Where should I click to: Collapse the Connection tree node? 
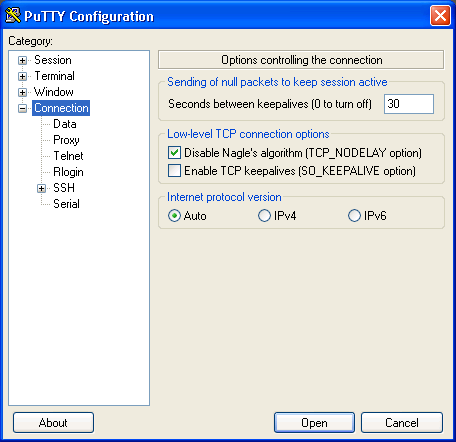[x=22, y=108]
